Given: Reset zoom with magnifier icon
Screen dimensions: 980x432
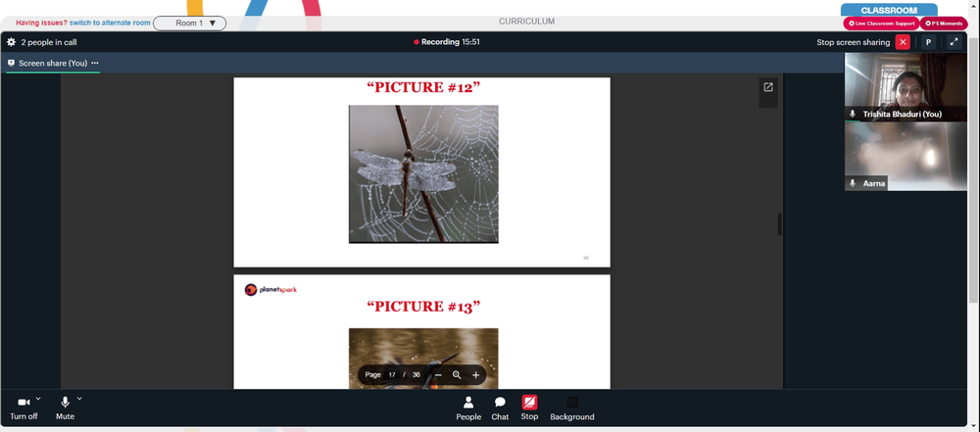Looking at the screenshot, I should pos(457,375).
